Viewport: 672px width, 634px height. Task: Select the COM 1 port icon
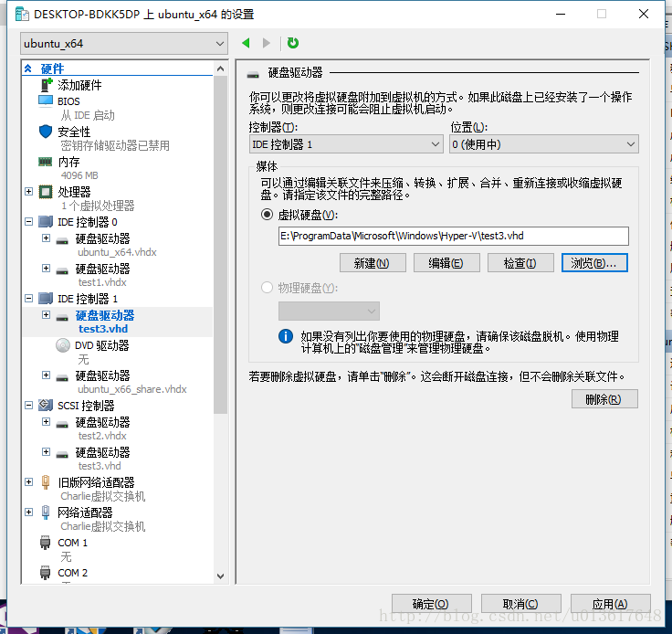[45, 543]
